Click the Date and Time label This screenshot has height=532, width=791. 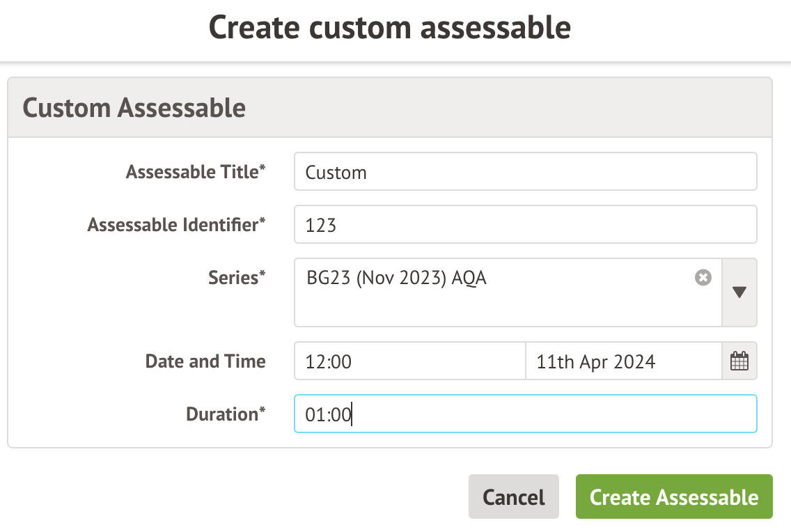[205, 361]
